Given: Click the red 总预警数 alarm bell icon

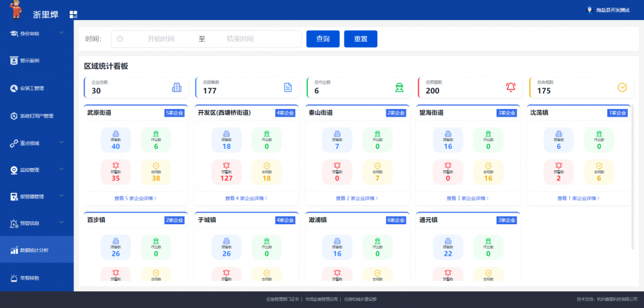Looking at the screenshot, I should pos(511,88).
